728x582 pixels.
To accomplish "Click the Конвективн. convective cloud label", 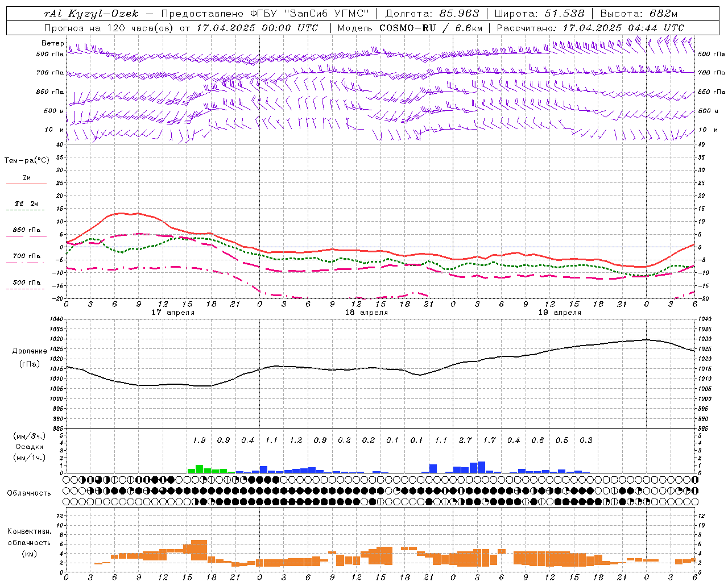I will pyautogui.click(x=29, y=531).
